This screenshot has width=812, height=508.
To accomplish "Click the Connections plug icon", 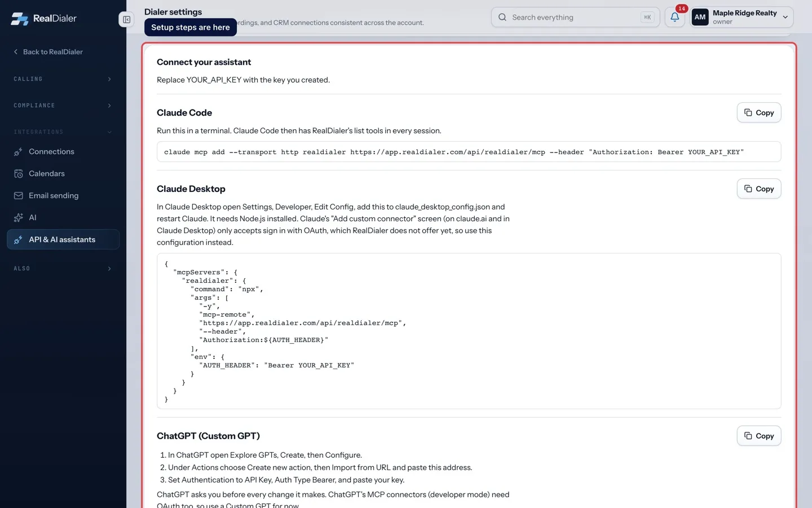I will pos(18,152).
